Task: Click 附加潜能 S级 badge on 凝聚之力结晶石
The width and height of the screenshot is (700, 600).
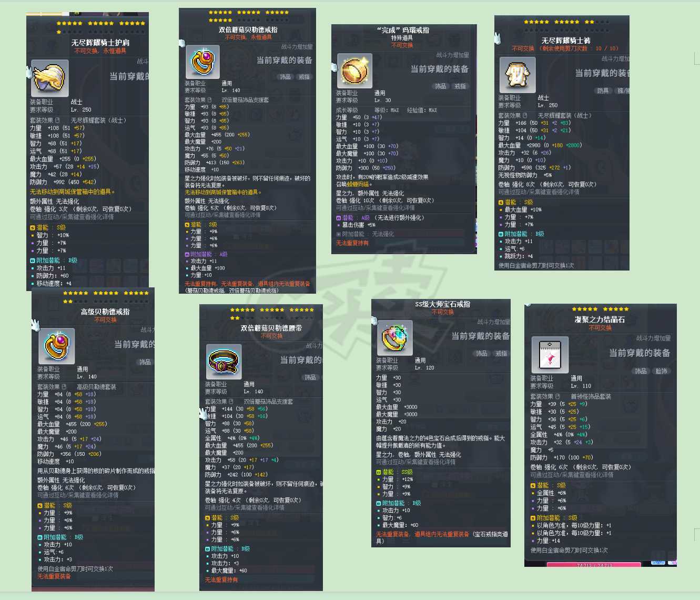Action: pos(533,518)
